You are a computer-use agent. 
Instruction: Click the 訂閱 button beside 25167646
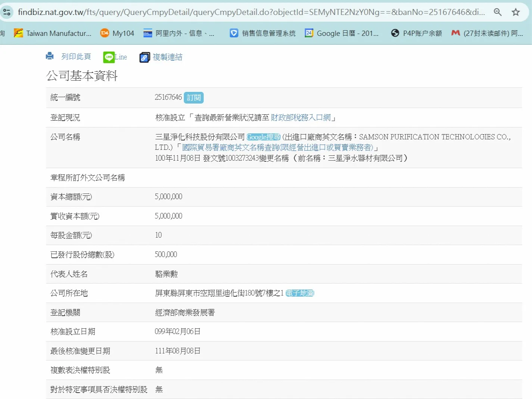194,98
